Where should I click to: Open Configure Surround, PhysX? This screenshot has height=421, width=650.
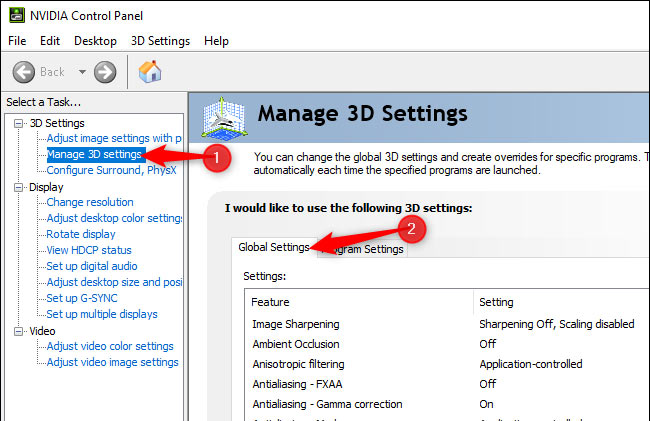point(112,170)
